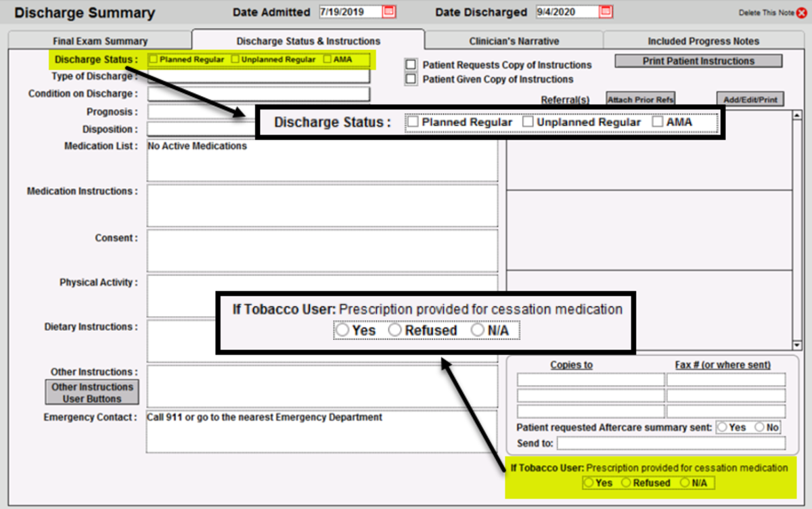Click Other Instructions User Buttons
This screenshot has height=509, width=812.
91,392
